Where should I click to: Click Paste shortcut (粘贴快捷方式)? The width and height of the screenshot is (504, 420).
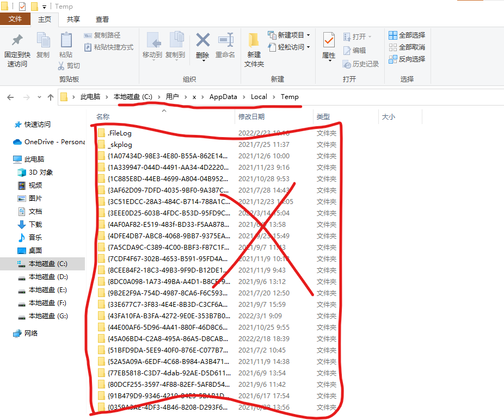(x=109, y=47)
